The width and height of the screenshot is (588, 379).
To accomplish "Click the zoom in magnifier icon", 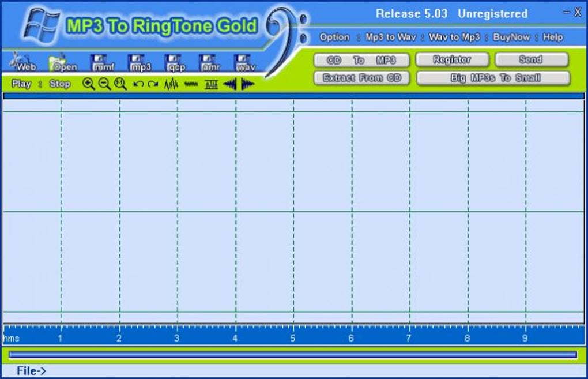I will coord(89,84).
